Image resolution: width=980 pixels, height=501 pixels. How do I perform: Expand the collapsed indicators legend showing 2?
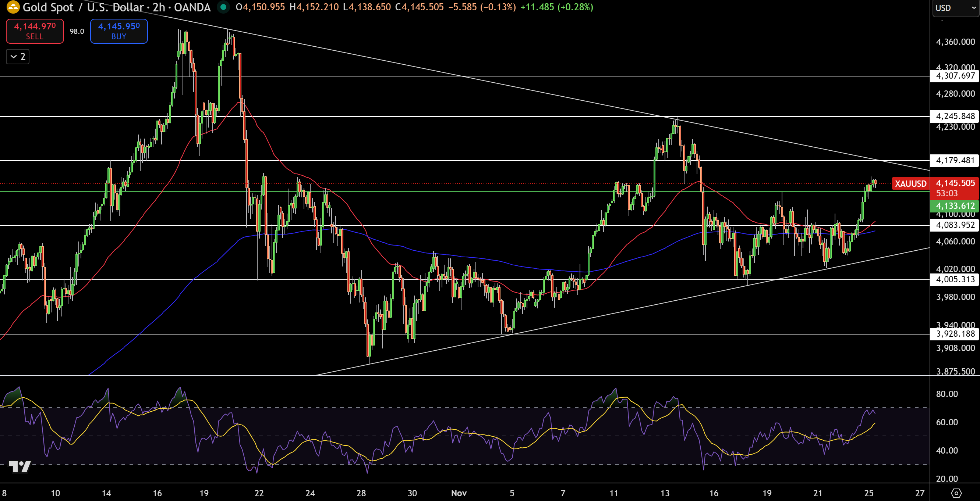(18, 57)
